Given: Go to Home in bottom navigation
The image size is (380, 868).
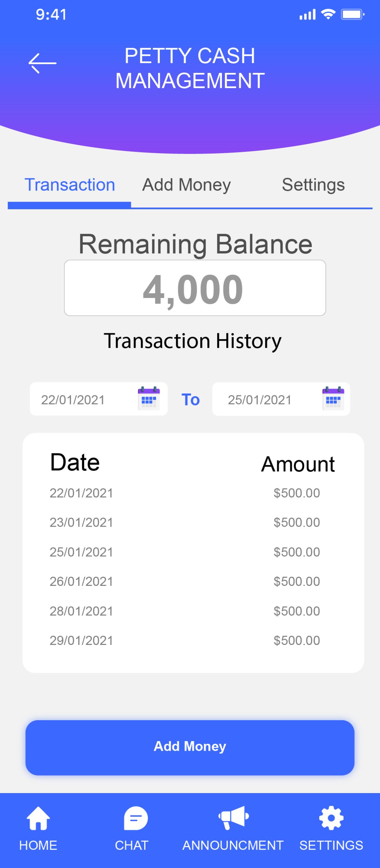Looking at the screenshot, I should [x=38, y=828].
